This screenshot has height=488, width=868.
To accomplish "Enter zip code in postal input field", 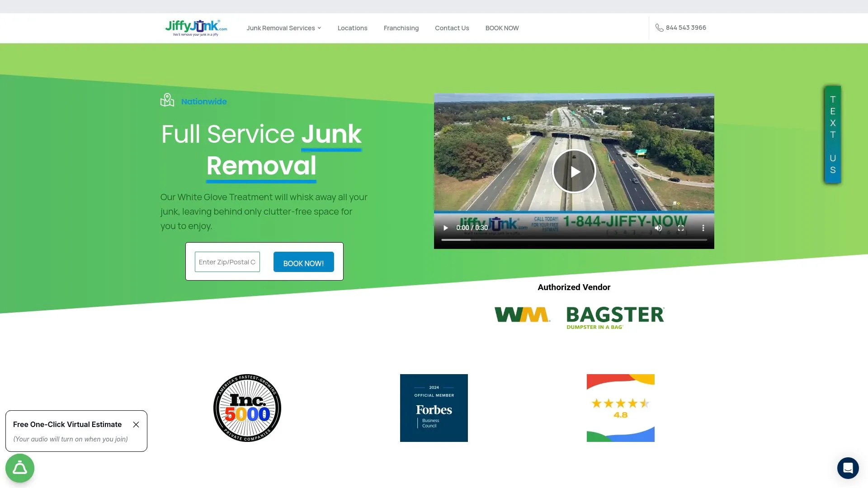I will pyautogui.click(x=228, y=261).
